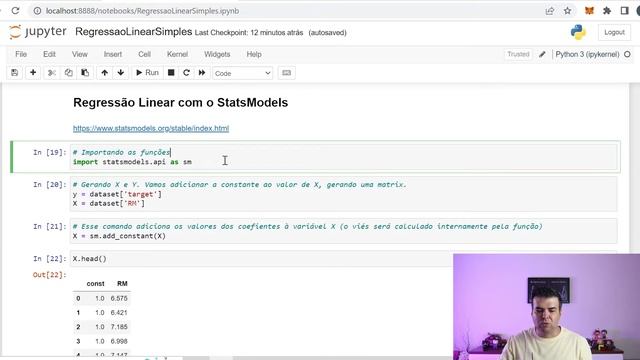
Task: Copy selected cells icon
Action: pos(68,73)
